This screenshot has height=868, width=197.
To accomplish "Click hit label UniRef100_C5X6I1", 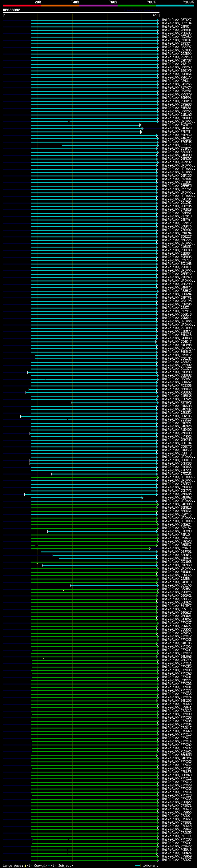I will (176, 548).
